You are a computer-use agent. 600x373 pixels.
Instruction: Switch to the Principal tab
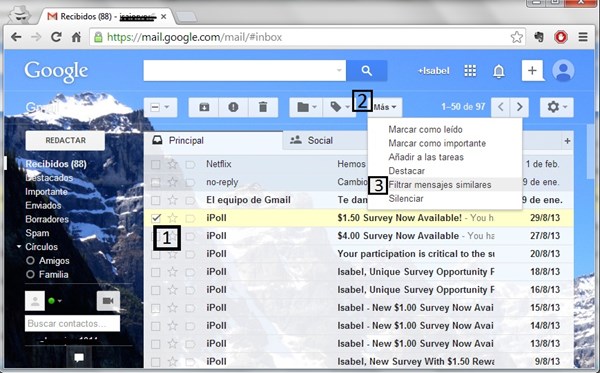[x=213, y=140]
